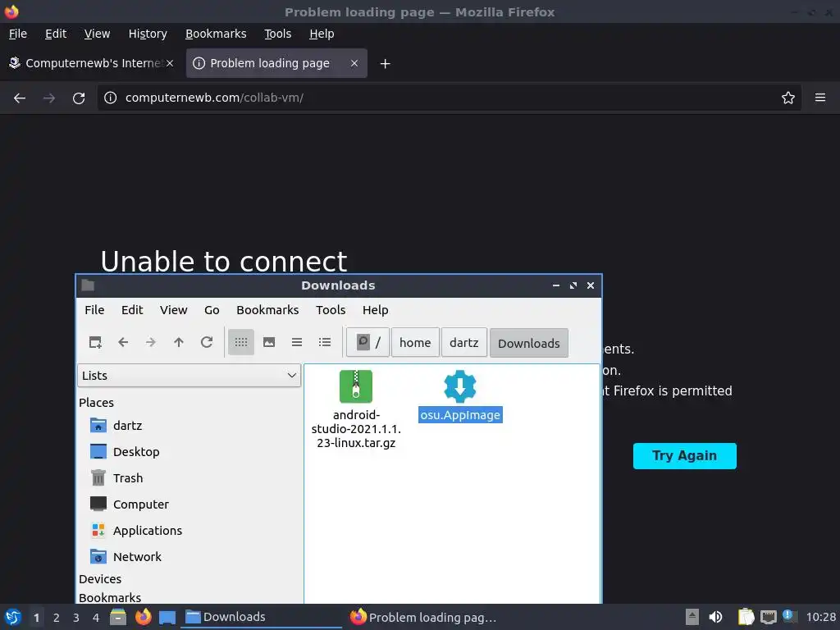Open Help menu in file manager

pos(375,310)
